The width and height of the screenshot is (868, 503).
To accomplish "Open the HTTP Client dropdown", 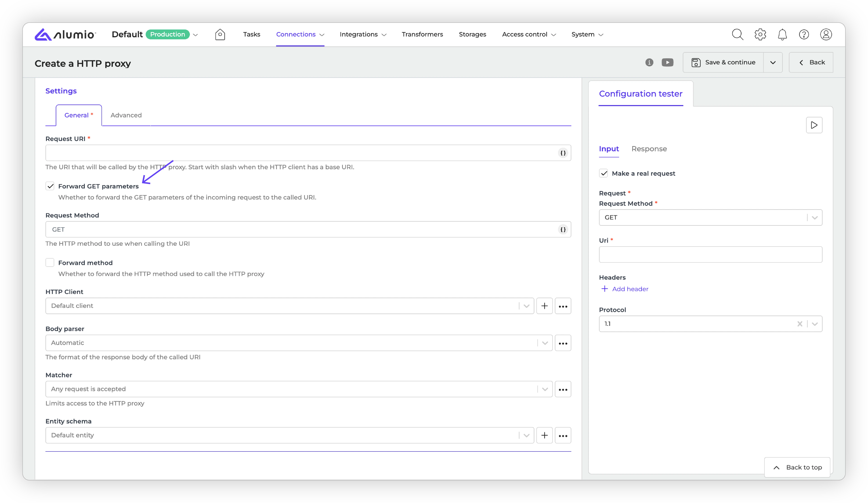I will [290, 306].
